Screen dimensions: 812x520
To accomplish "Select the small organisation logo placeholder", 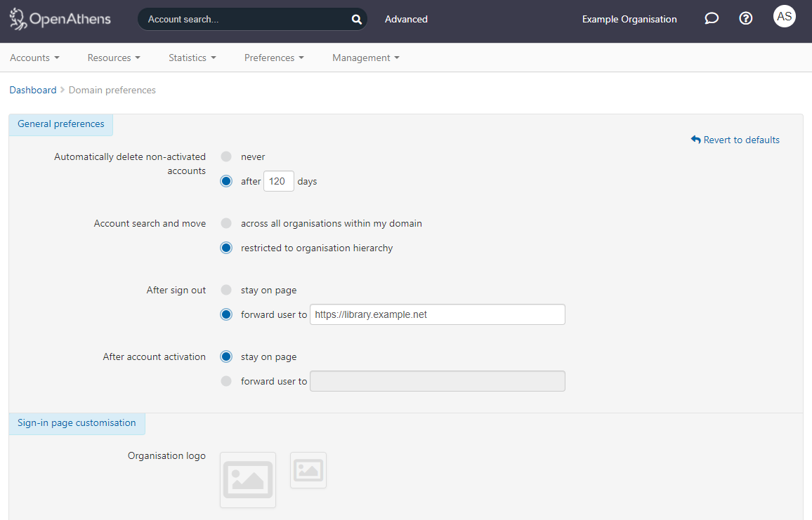I will (308, 470).
